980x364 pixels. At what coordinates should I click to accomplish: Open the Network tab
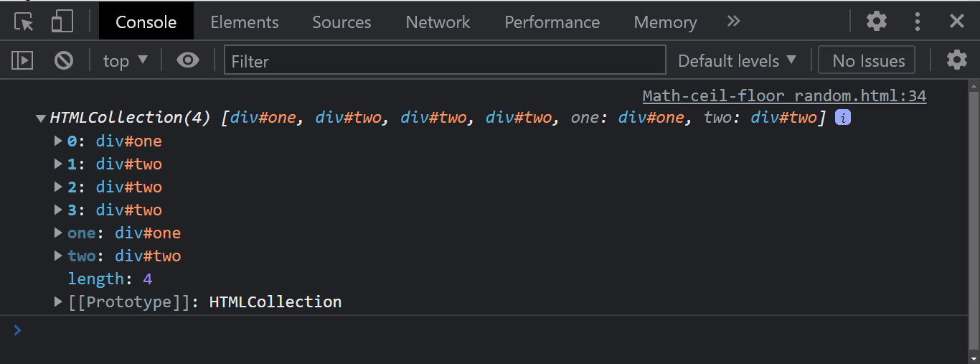click(438, 22)
